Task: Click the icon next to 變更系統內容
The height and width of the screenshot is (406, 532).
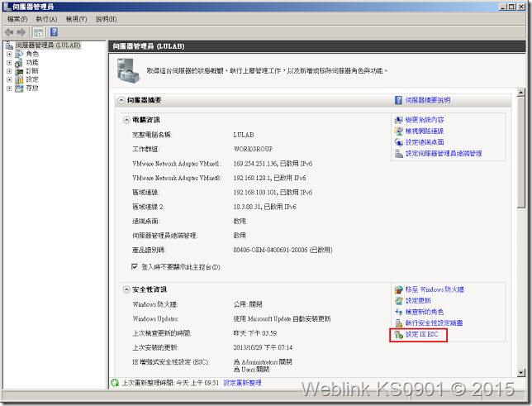Action: (398, 120)
